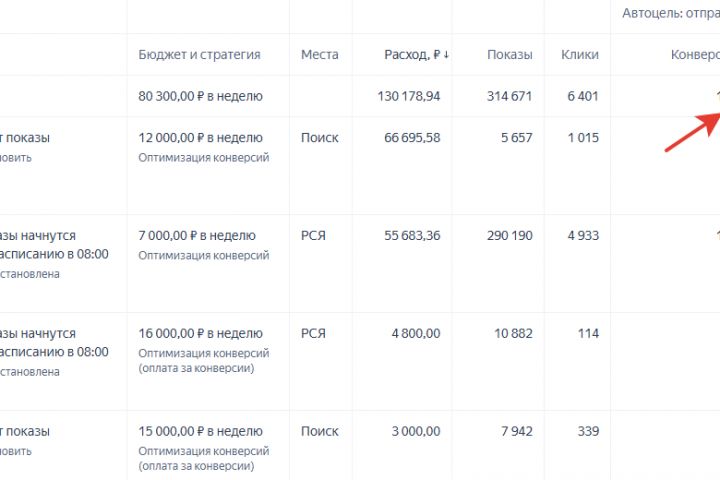The height and width of the screenshot is (480, 720).
Task: Click the Места column header
Action: point(319,55)
